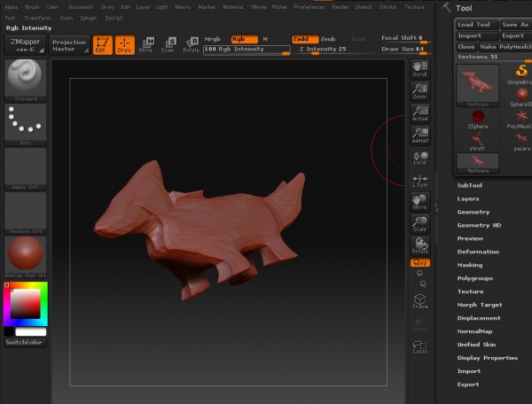Select the large testoasa tool thumbnail
The width and height of the screenshot is (532, 404).
(x=478, y=85)
